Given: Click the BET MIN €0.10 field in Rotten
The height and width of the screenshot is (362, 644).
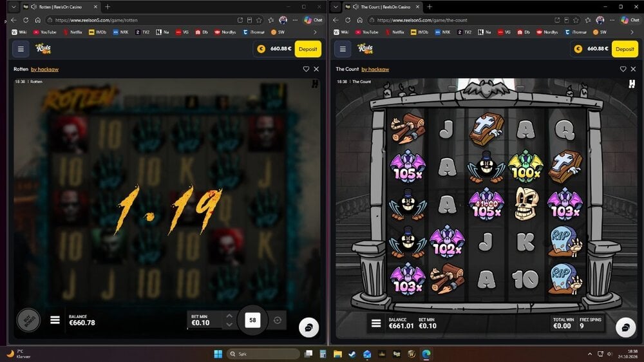Looking at the screenshot, I should (206, 320).
